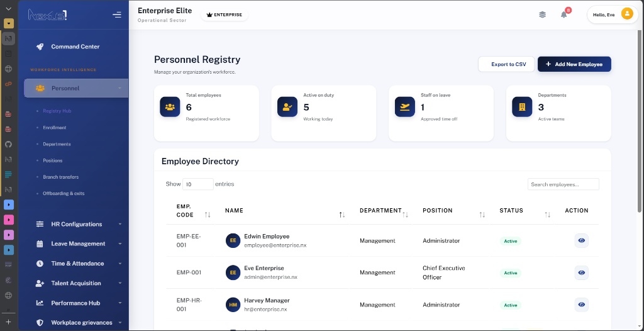This screenshot has height=331, width=644.
Task: Open the layers stack icon in header
Action: 543,15
